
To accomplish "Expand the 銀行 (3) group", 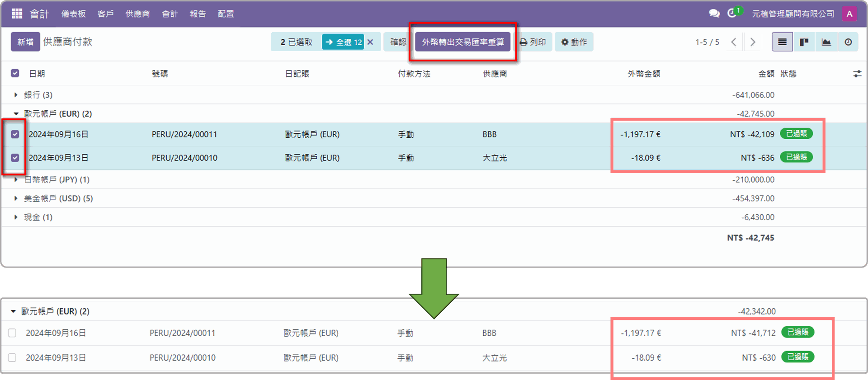I will point(16,95).
